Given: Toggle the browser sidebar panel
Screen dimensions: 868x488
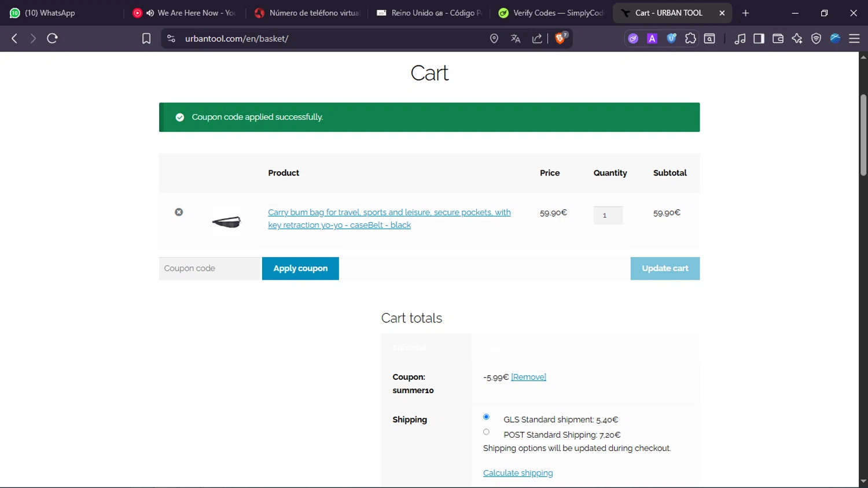Looking at the screenshot, I should [759, 39].
